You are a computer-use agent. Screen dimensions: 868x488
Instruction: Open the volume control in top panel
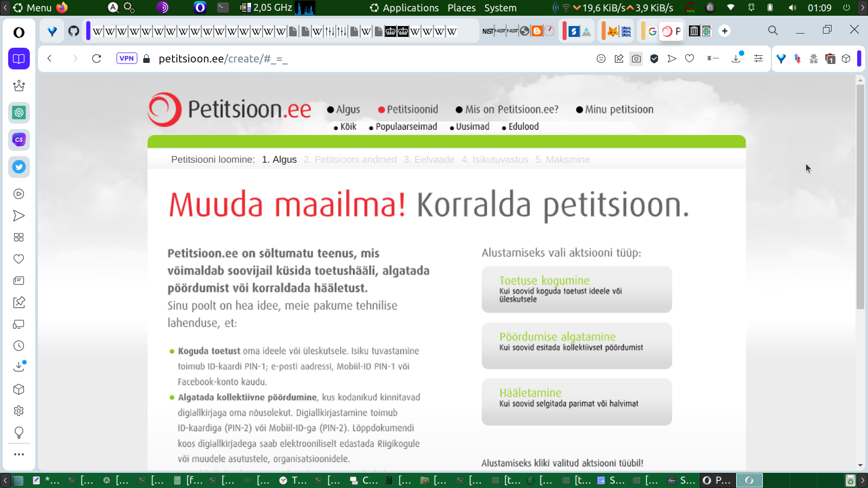tap(793, 8)
